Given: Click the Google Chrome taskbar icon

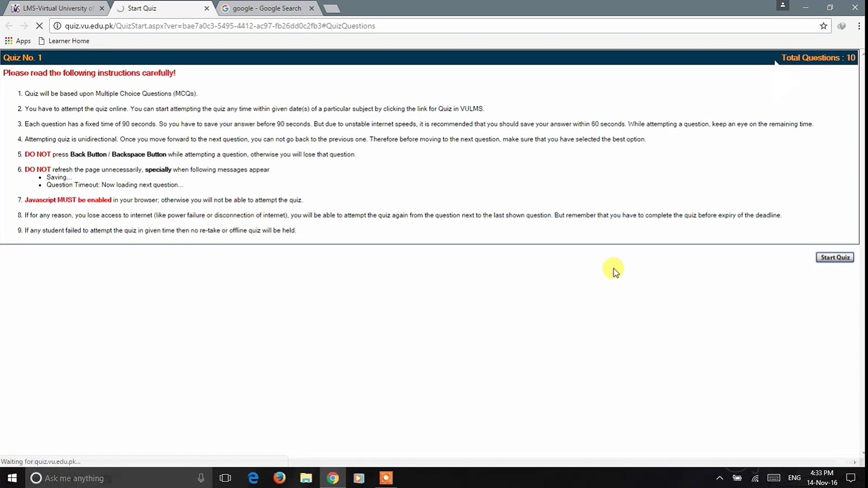Looking at the screenshot, I should point(332,478).
